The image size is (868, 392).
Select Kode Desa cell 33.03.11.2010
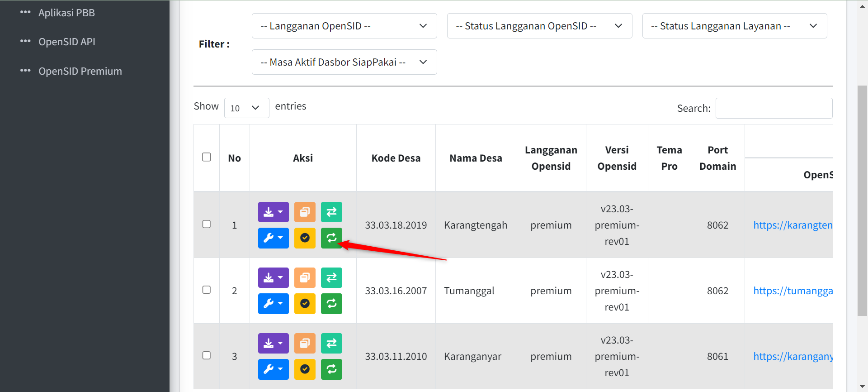(396, 356)
